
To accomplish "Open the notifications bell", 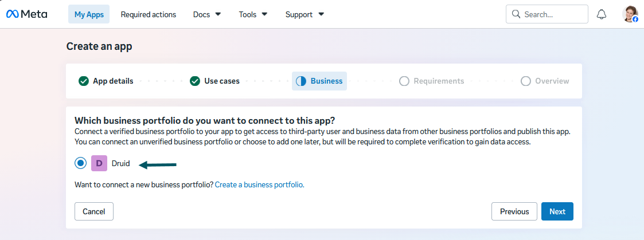I will pyautogui.click(x=602, y=14).
